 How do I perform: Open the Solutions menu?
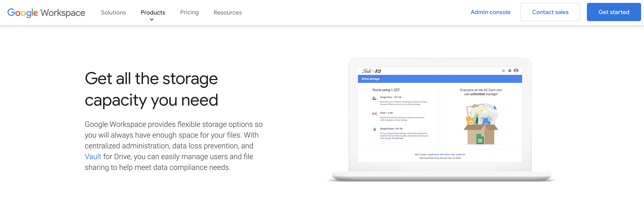point(113,12)
